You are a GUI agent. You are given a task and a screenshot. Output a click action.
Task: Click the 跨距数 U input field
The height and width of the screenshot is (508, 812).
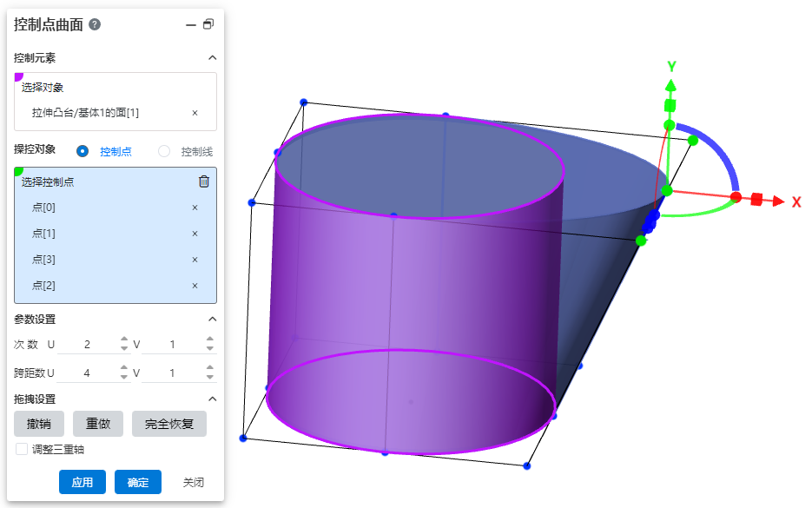[87, 373]
